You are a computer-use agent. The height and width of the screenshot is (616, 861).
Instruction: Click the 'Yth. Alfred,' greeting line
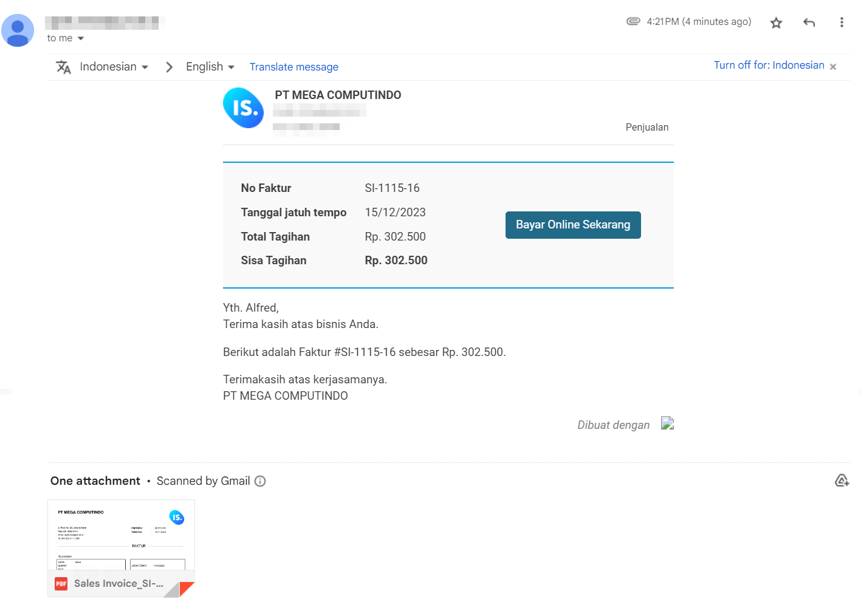coord(251,308)
